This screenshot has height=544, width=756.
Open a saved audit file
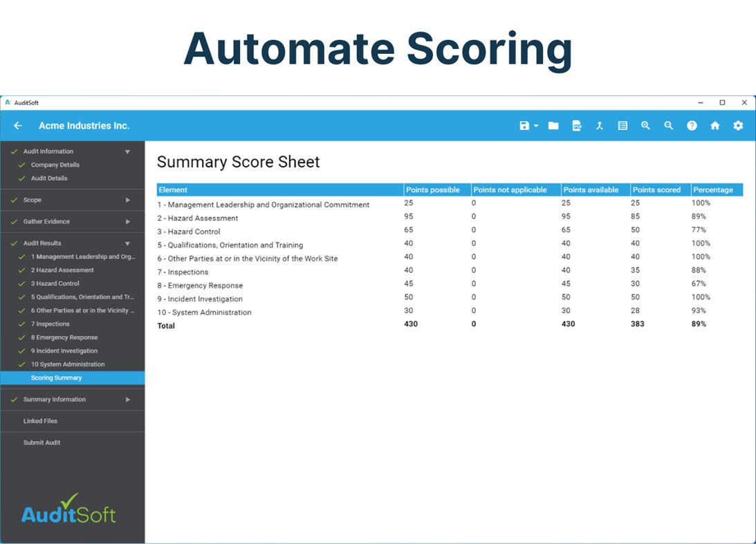[x=553, y=126]
